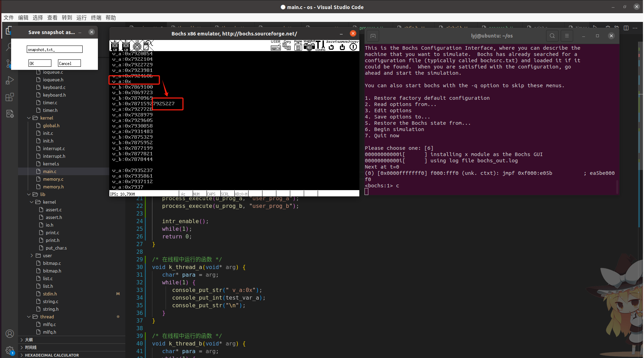Open string.c in the explorer
The width and height of the screenshot is (644, 358).
[x=51, y=301]
